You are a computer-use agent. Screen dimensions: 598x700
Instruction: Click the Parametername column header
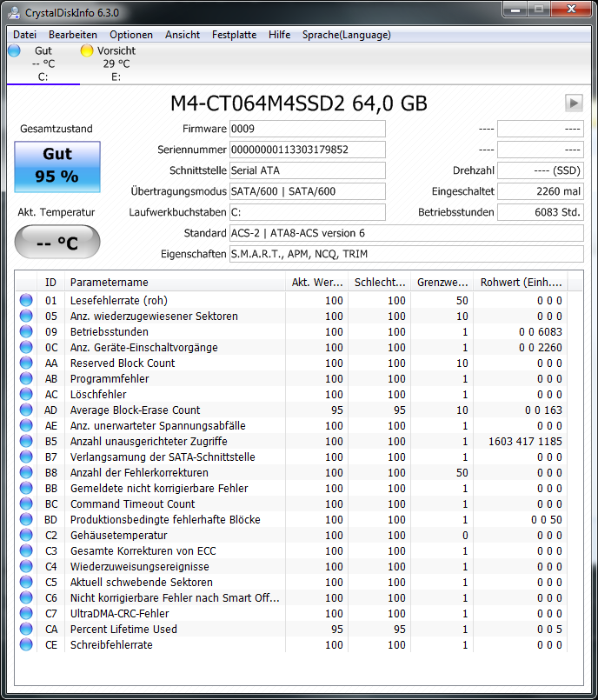(x=175, y=282)
